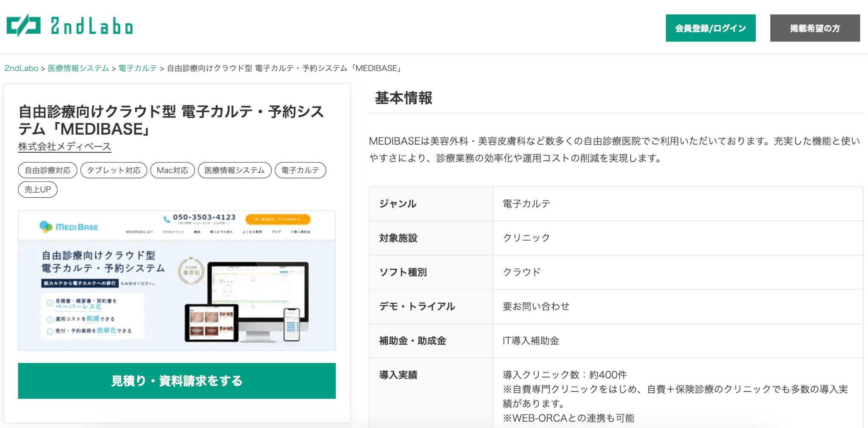Click the 2ndLabo logo icon
This screenshot has height=428, width=868.
point(23,26)
